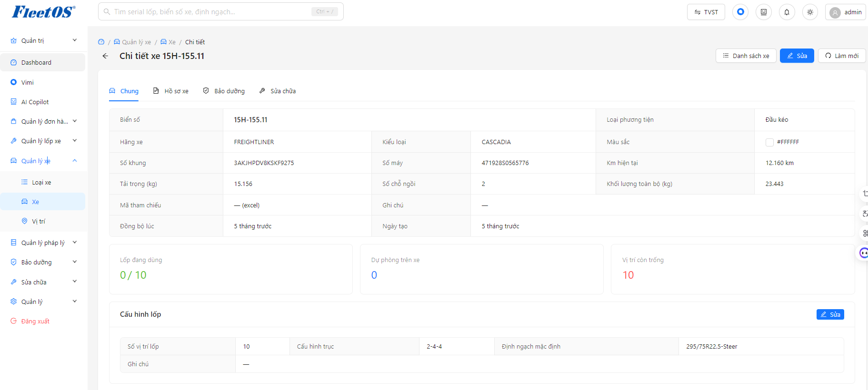The width and height of the screenshot is (868, 390).
Task: Expand Quản lý pháp lý menu
Action: click(x=43, y=243)
